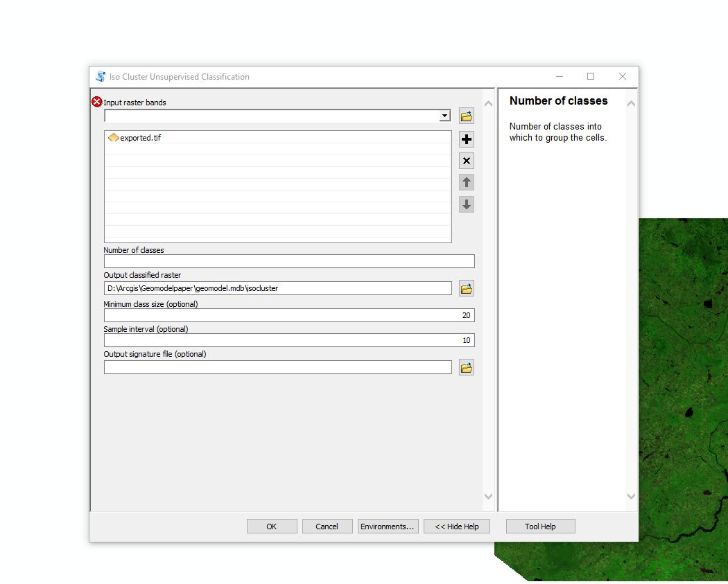Move the selected band up with the arrow
This screenshot has width=728, height=584.
pyautogui.click(x=466, y=182)
